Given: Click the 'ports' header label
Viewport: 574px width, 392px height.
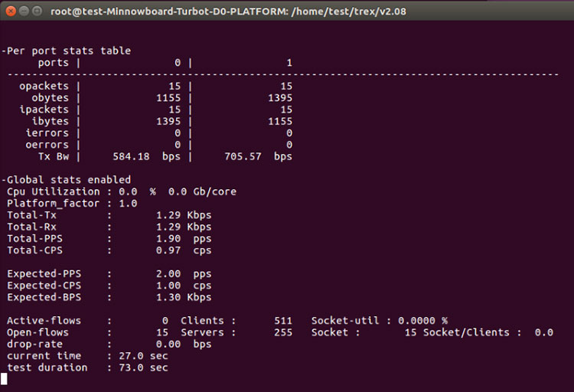Looking at the screenshot, I should click(x=54, y=63).
